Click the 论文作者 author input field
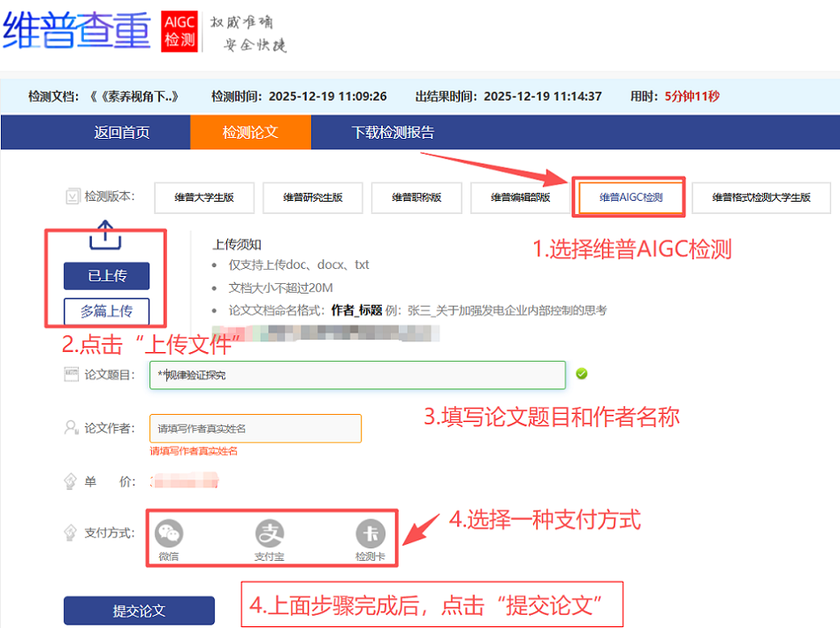Image resolution: width=840 pixels, height=628 pixels. click(255, 428)
